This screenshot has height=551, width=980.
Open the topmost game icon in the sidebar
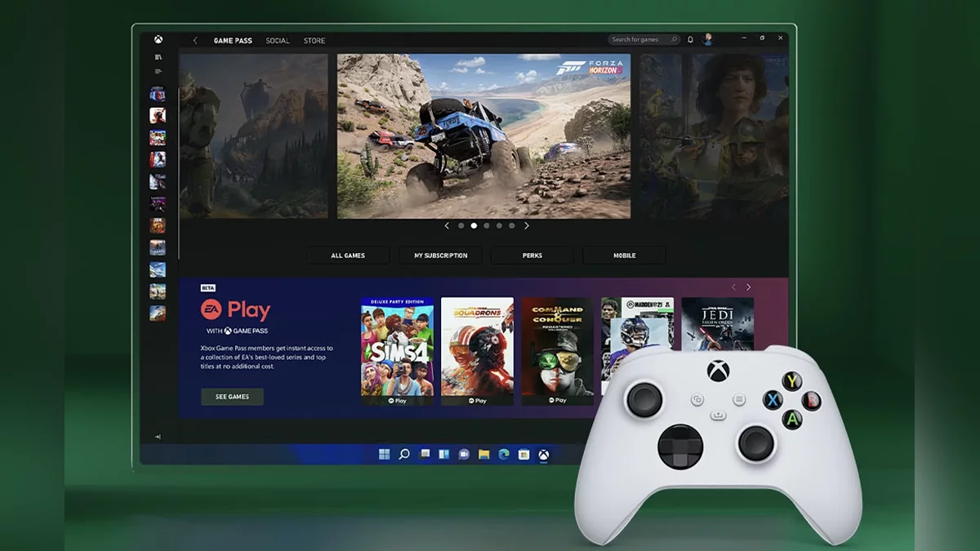pyautogui.click(x=158, y=94)
